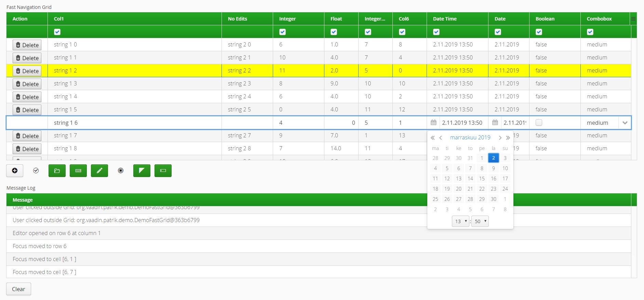Click the green folder-open button
The width and height of the screenshot is (644, 300).
57,171
